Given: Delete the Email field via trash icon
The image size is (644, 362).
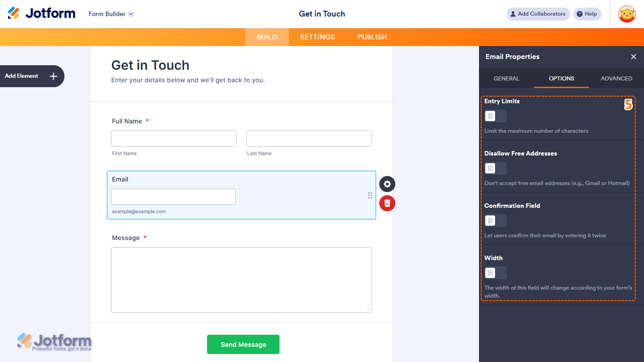Looking at the screenshot, I should (x=387, y=203).
